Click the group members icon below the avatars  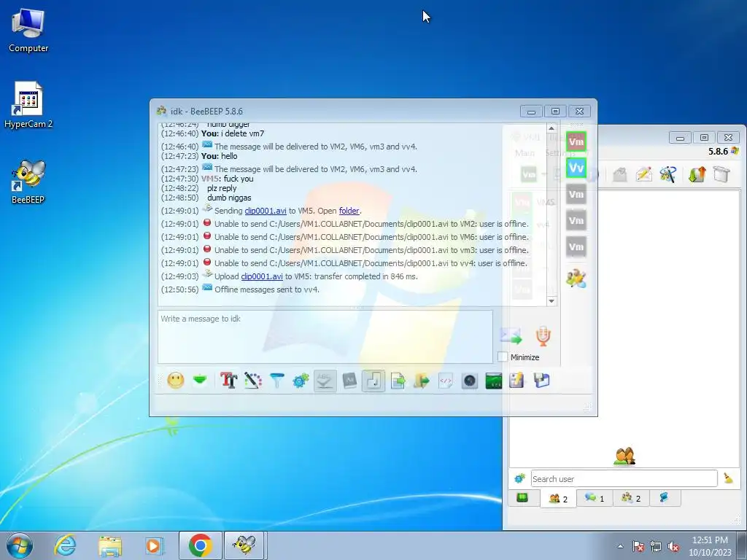tap(576, 279)
